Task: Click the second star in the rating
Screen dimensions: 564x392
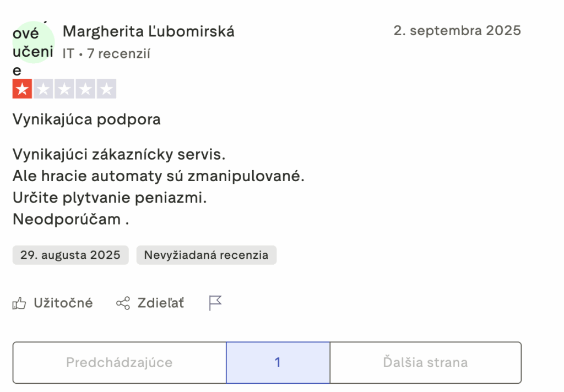Action: coord(44,89)
